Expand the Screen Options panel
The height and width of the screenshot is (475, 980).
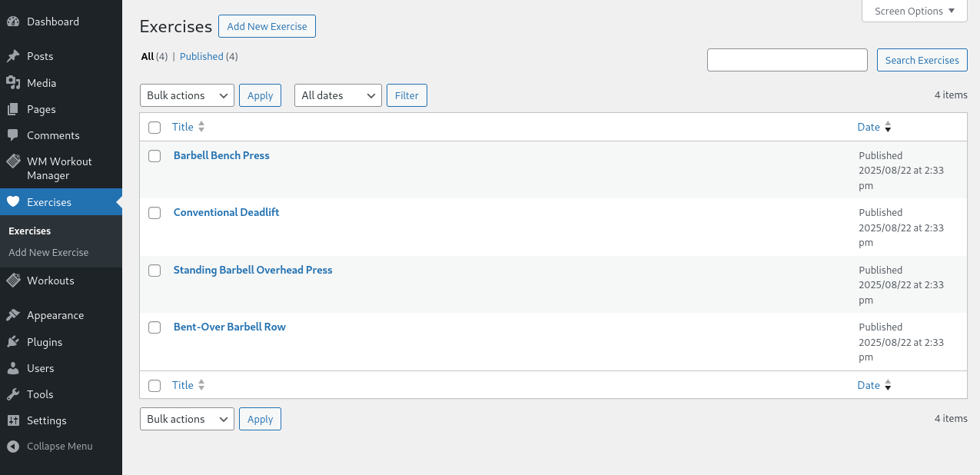pyautogui.click(x=914, y=12)
